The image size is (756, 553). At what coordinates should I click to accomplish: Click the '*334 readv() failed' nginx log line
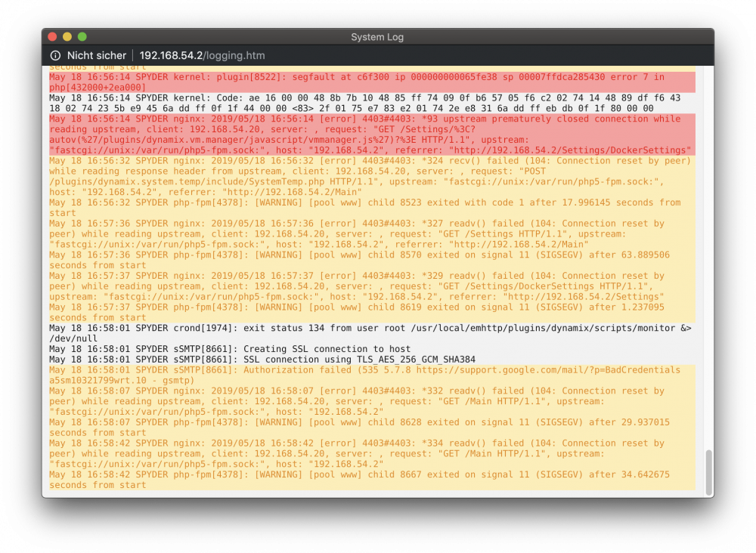pyautogui.click(x=372, y=454)
